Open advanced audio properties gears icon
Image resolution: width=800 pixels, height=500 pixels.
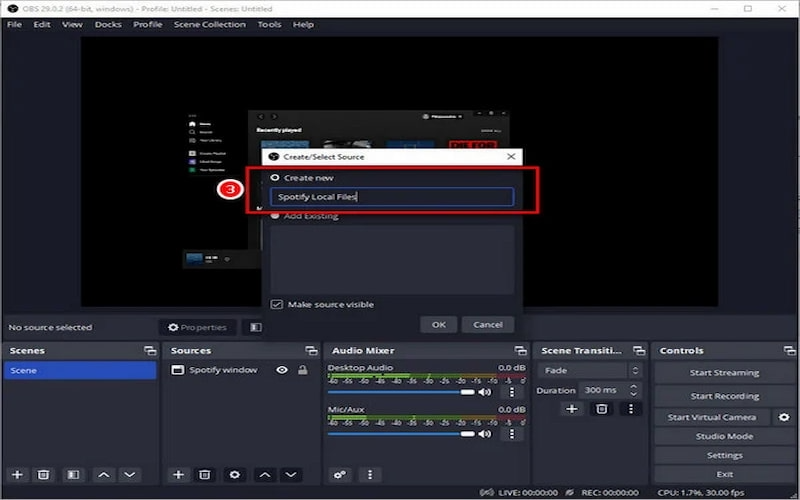[340, 474]
